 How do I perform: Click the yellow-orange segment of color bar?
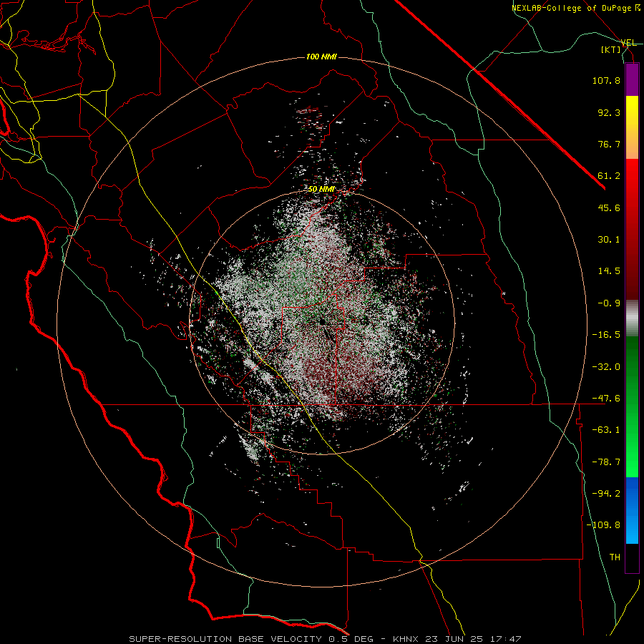pyautogui.click(x=632, y=127)
